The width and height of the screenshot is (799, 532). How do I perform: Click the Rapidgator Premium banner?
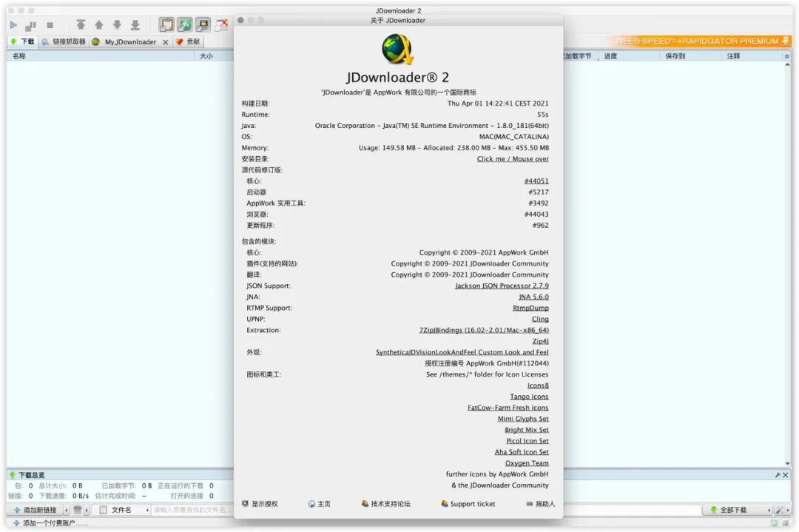[x=701, y=41]
